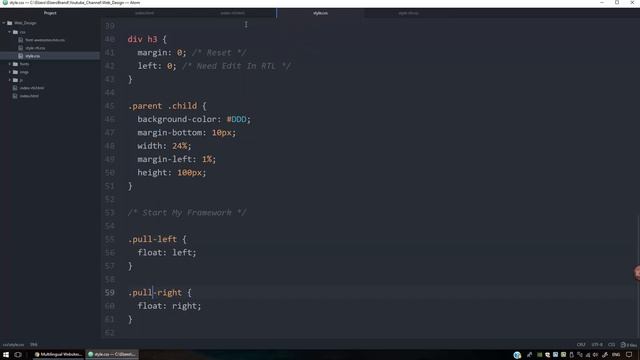Switch to Multilingual Websites Chrome window

[x=58, y=355]
